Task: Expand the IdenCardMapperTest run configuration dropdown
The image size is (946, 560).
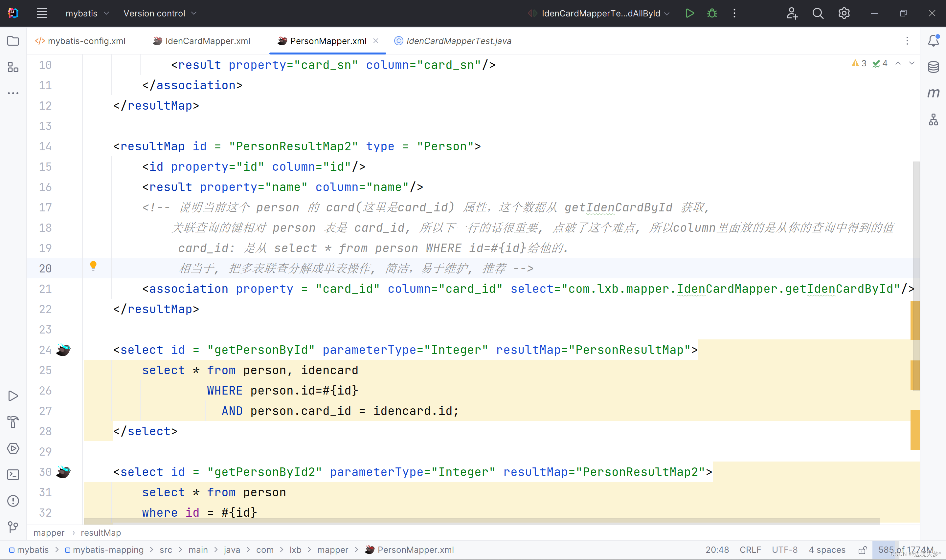Action: (599, 13)
